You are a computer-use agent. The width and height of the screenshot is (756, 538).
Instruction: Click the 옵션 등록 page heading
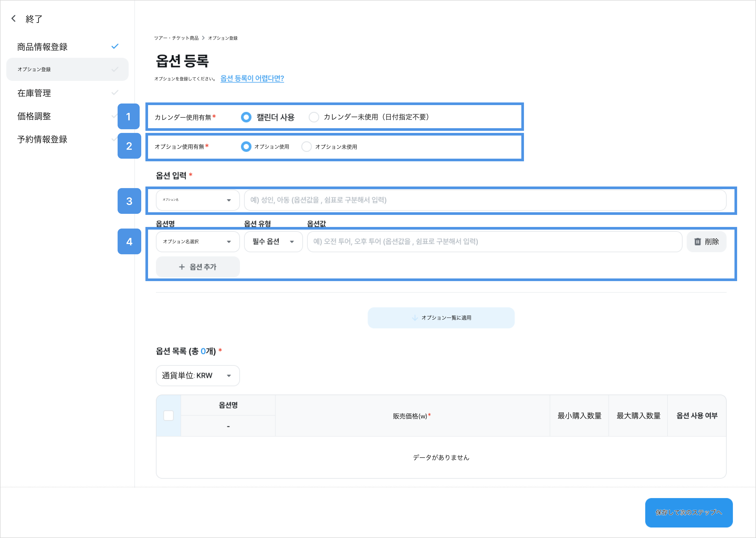click(182, 61)
